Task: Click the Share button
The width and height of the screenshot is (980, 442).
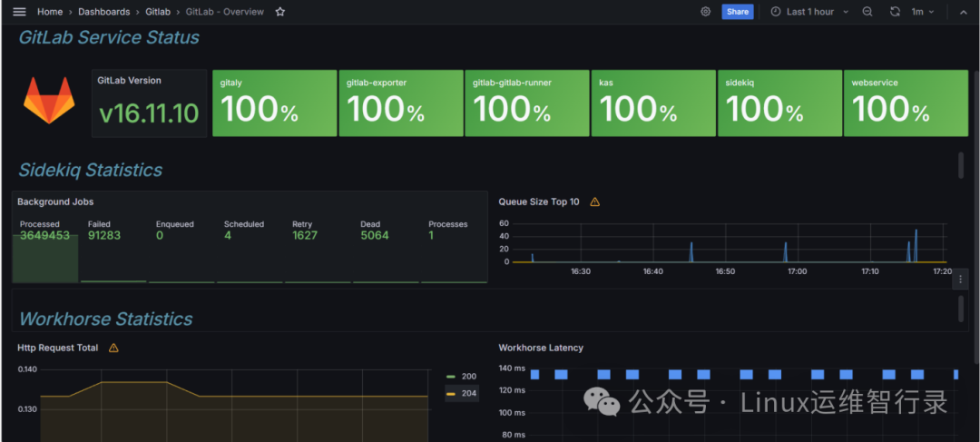Action: tap(738, 12)
